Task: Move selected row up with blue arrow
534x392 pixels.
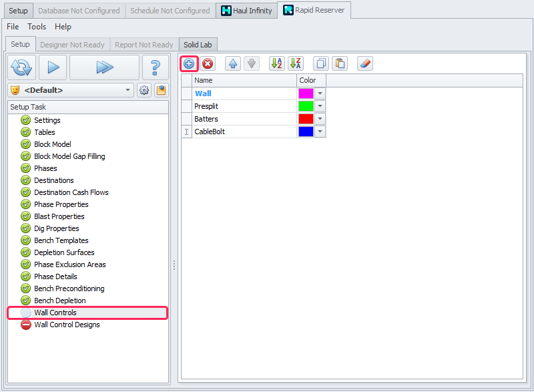Action: click(233, 63)
